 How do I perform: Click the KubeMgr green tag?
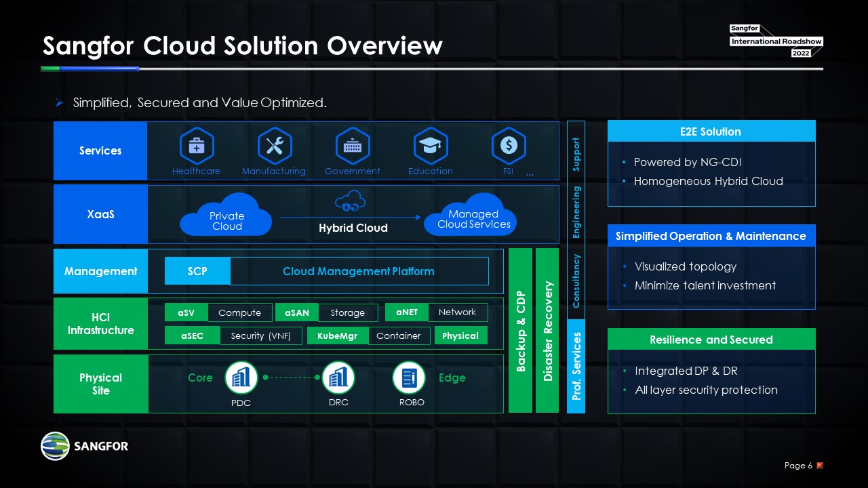coord(338,335)
